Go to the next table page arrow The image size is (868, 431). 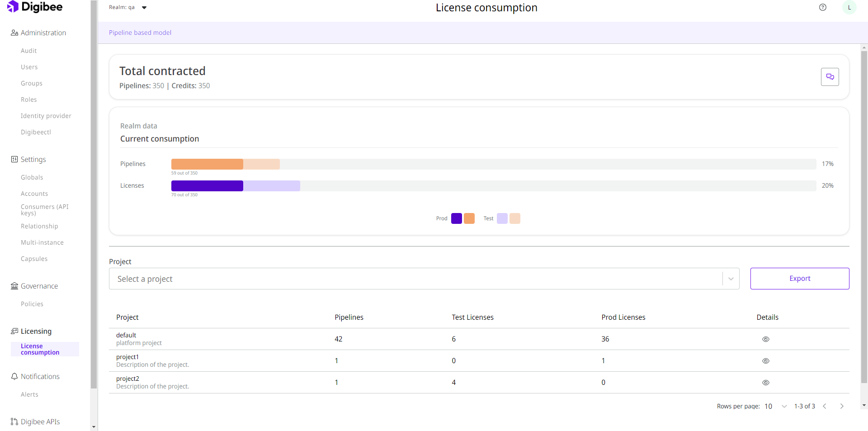point(841,406)
